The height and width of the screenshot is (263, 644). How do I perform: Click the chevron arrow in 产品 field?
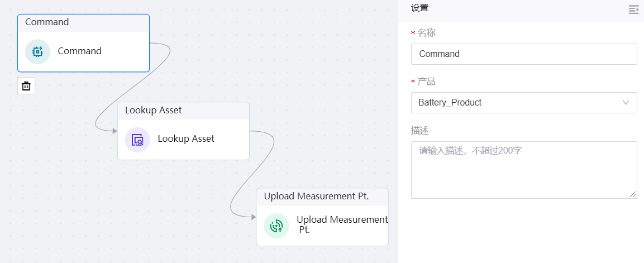coord(626,103)
